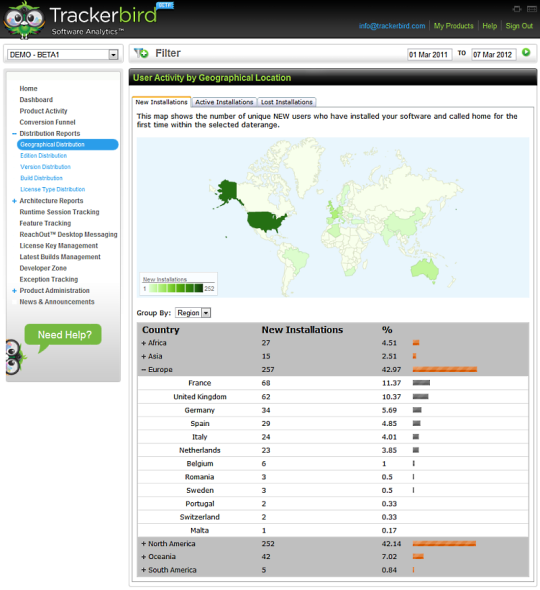Switch to the Active Installations tab
The image size is (540, 590).
[x=224, y=102]
